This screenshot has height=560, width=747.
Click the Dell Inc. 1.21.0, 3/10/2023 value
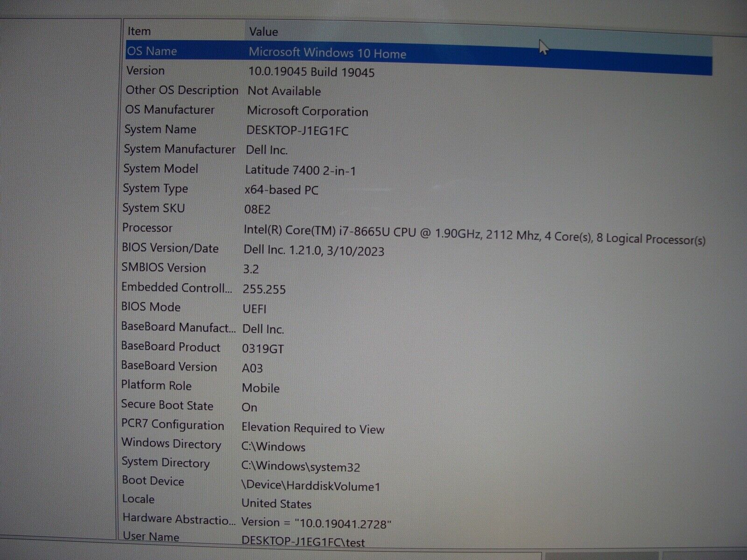click(314, 251)
